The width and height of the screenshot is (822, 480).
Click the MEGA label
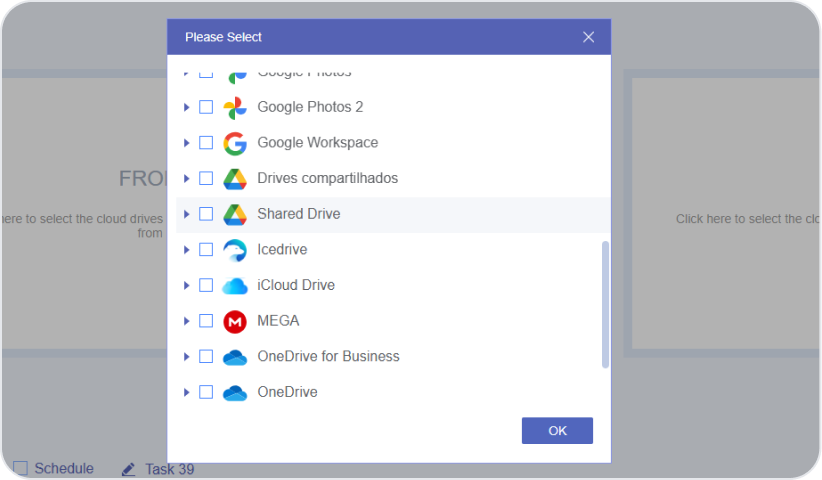278,321
